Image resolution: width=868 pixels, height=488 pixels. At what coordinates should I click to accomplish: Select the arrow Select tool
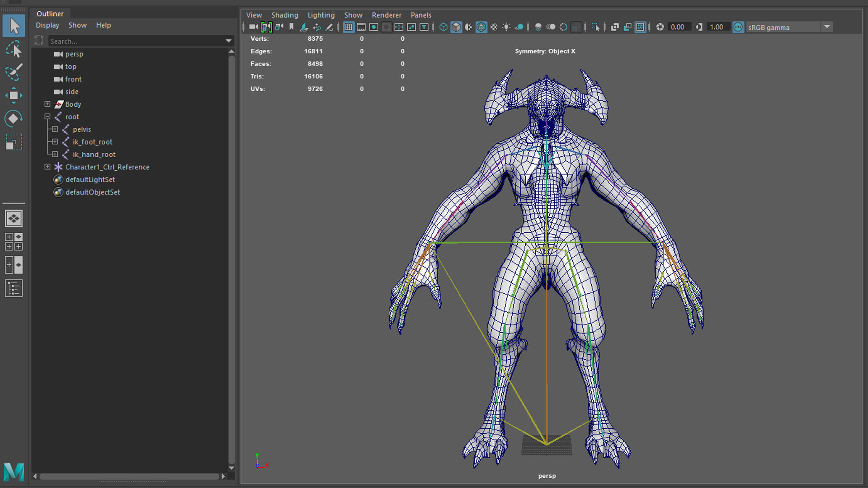[14, 26]
